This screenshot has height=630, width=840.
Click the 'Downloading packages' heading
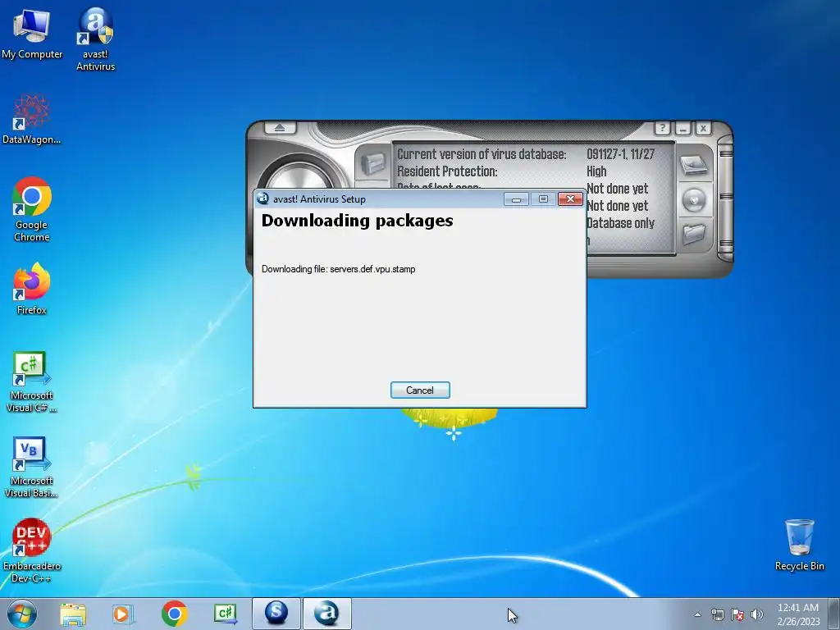(358, 221)
